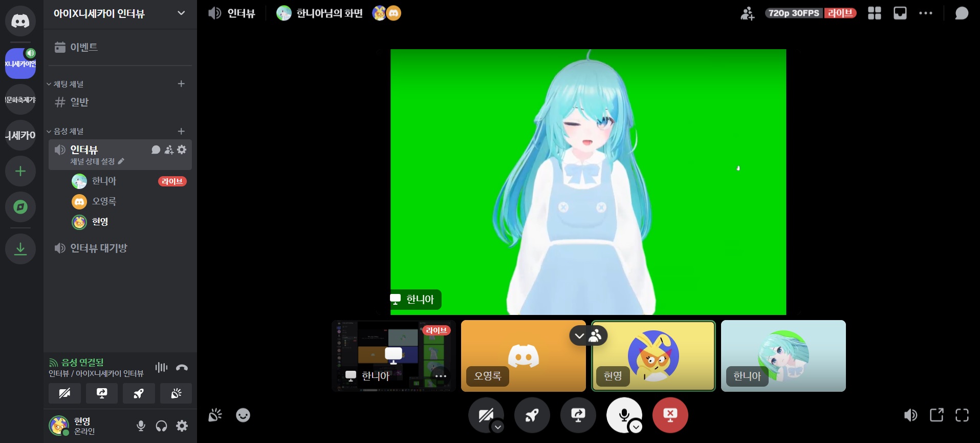Image resolution: width=980 pixels, height=443 pixels.
Task: Open microphone input options arrow
Action: pos(636,427)
